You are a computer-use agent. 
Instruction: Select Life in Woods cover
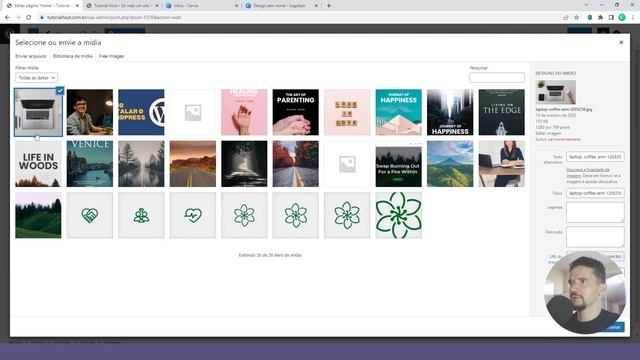click(x=38, y=164)
